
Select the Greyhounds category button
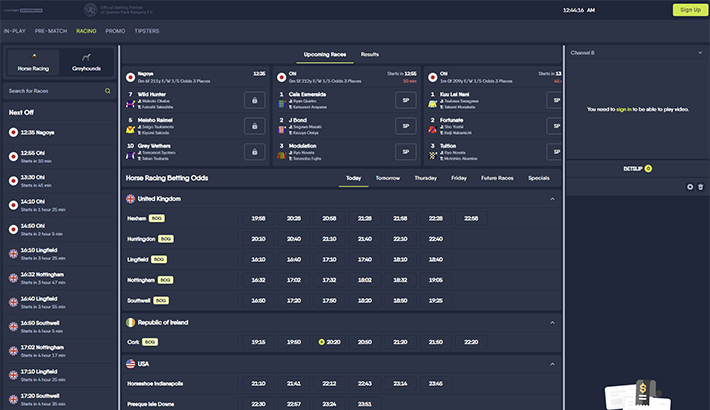coord(86,62)
